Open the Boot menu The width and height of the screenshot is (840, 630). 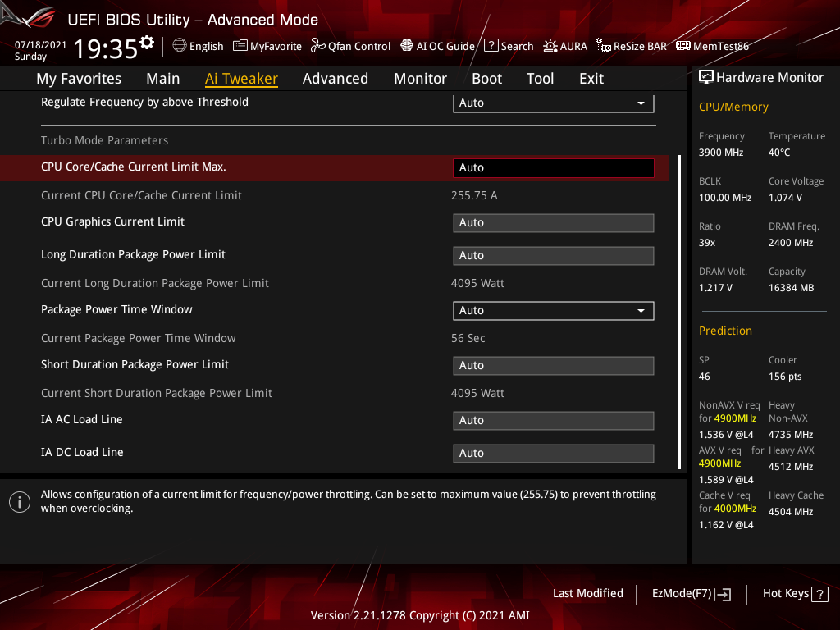tap(486, 78)
